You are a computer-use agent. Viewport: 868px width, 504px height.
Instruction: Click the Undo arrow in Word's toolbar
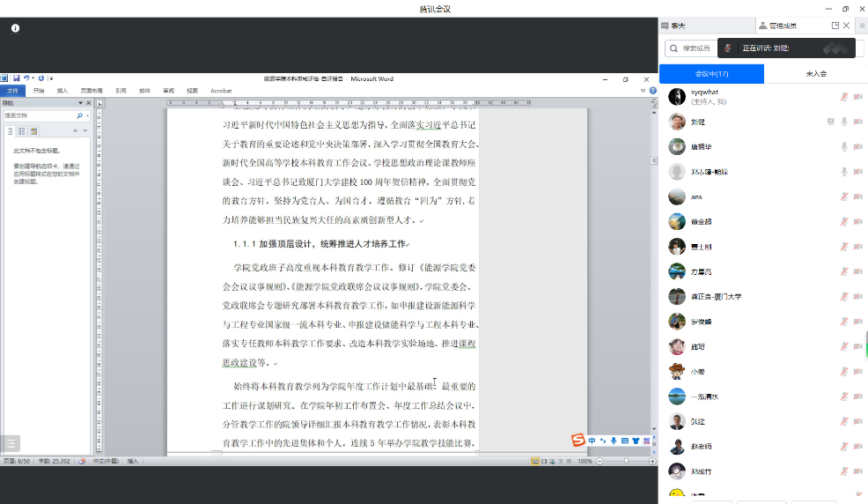(26, 78)
